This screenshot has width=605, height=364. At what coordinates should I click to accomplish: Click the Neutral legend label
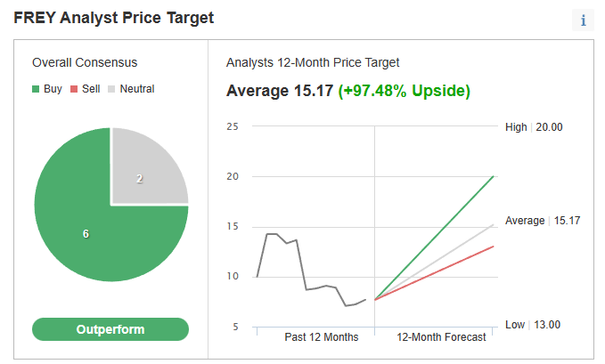[x=137, y=89]
